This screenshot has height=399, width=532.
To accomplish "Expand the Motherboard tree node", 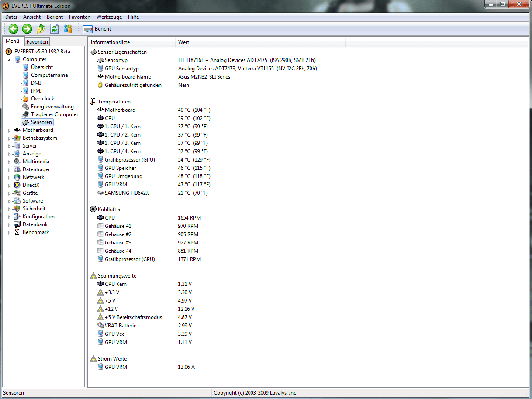I will click(10, 130).
